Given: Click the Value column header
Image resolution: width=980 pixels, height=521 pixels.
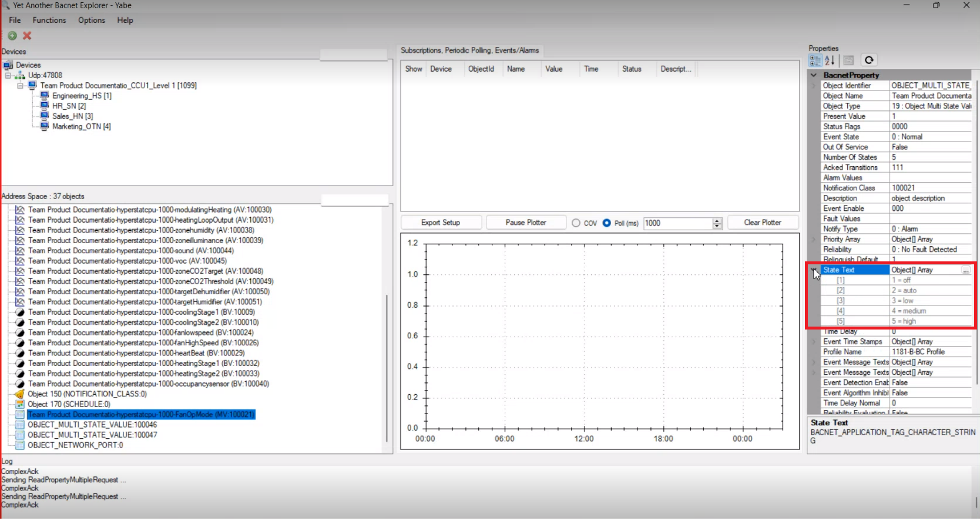Looking at the screenshot, I should pos(561,69).
